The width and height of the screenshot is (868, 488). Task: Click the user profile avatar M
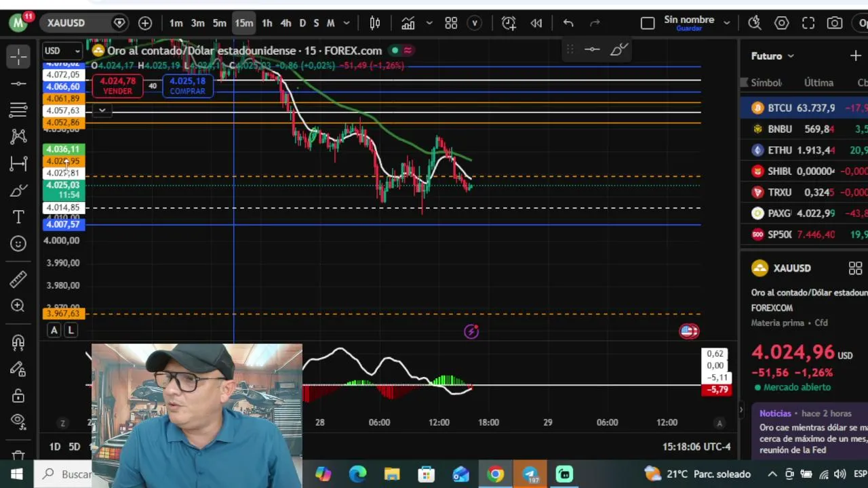coord(19,22)
